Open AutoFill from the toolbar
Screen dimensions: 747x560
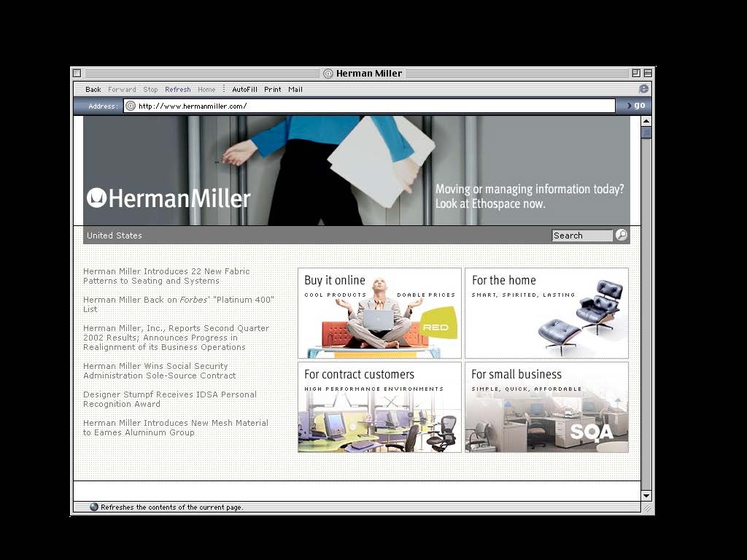point(244,89)
